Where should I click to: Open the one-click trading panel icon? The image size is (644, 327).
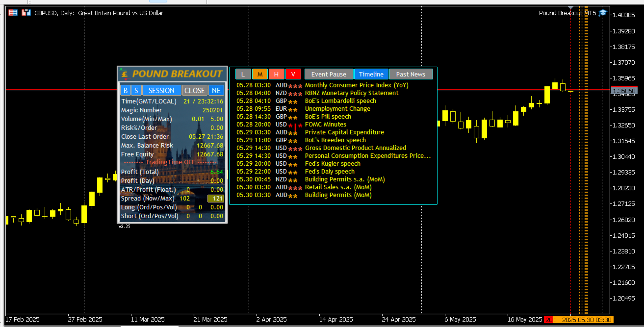pos(13,13)
